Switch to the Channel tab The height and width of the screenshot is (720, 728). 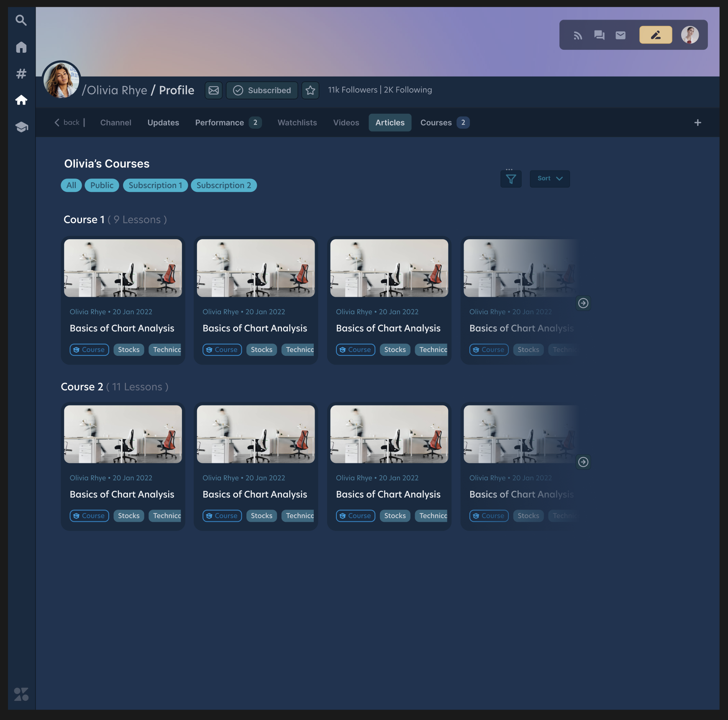115,123
